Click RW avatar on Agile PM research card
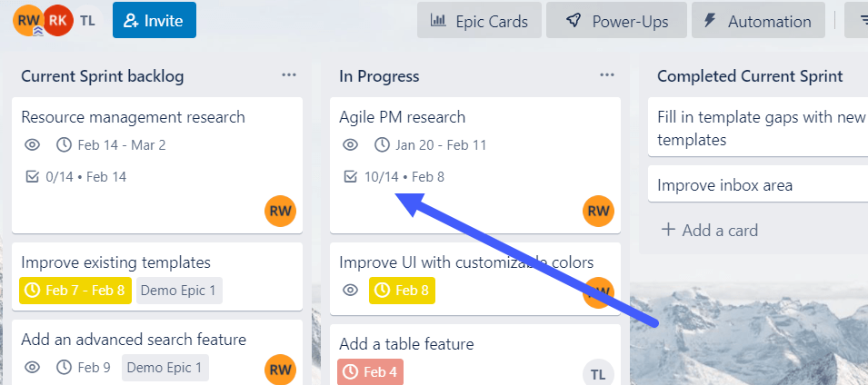The image size is (868, 385). (x=598, y=211)
